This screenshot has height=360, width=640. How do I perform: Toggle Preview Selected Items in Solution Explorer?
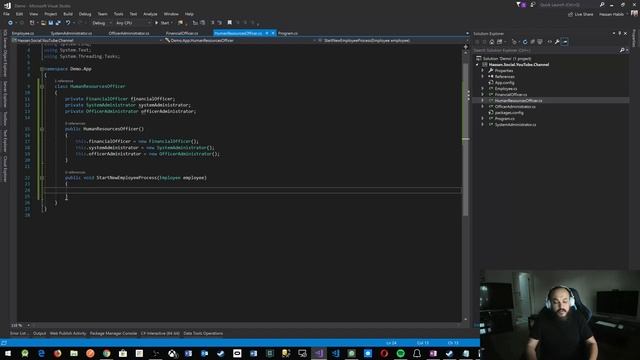pyautogui.click(x=565, y=42)
